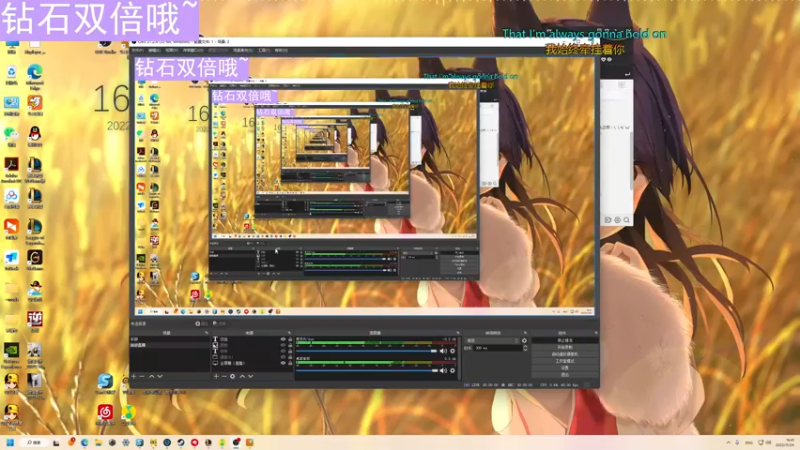Toggle lock of the display capture source
The image size is (800, 450).
290,363
